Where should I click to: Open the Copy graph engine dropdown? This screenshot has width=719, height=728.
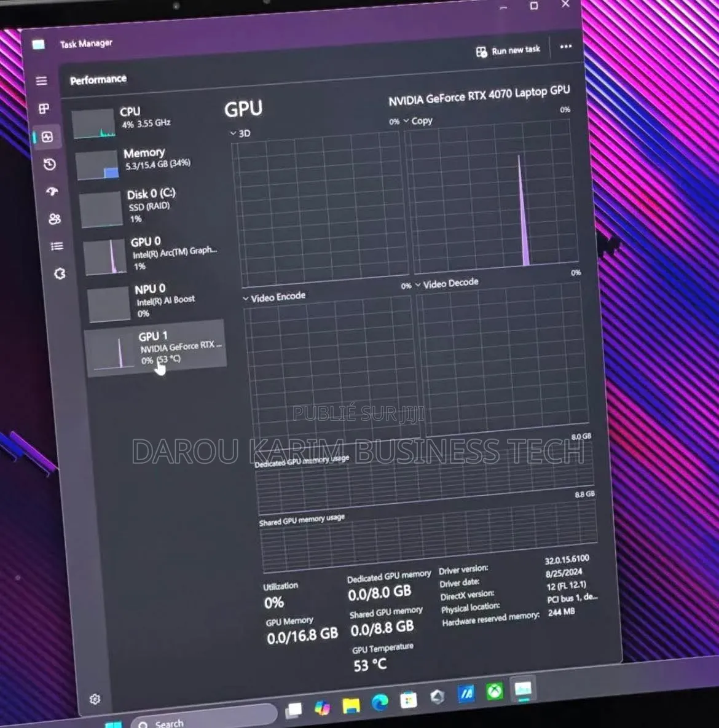[x=417, y=120]
